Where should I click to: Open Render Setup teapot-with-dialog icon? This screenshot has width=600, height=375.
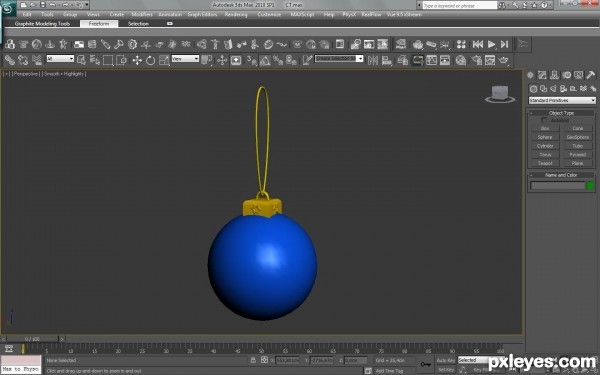(476, 60)
